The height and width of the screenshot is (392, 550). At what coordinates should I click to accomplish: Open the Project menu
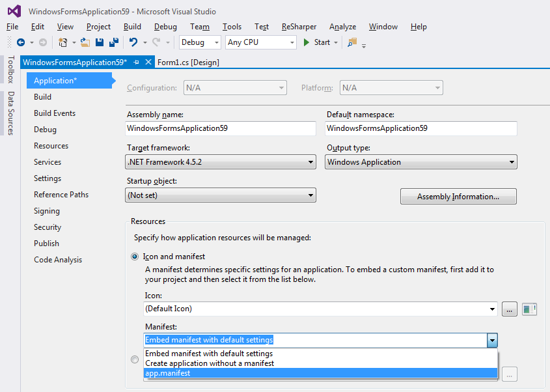[98, 27]
